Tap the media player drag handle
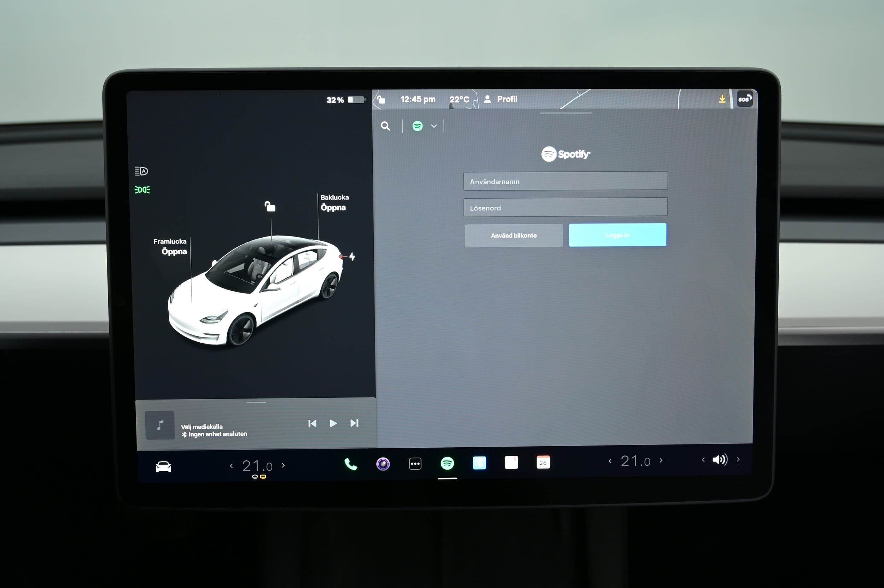 pyautogui.click(x=256, y=402)
